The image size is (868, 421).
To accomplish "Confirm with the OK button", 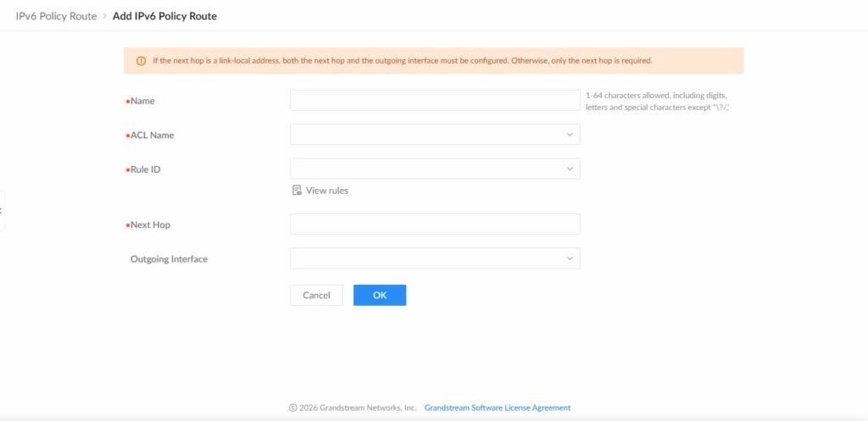I will tap(380, 295).
